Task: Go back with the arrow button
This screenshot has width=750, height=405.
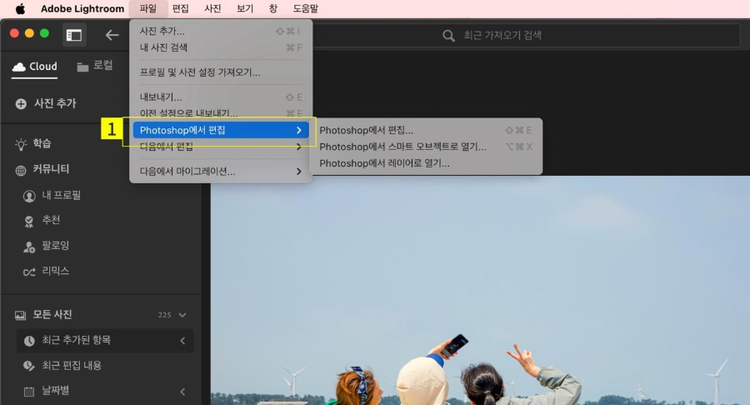Action: pos(112,35)
